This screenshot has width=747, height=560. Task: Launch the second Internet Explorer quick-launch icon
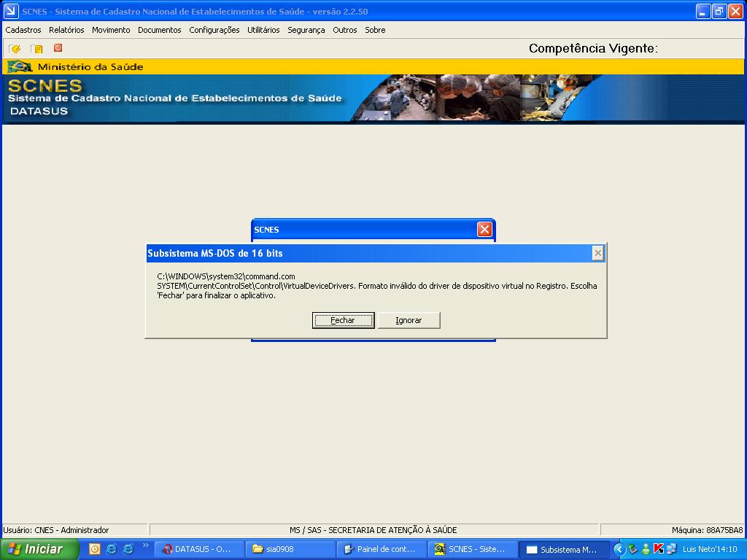point(128,549)
